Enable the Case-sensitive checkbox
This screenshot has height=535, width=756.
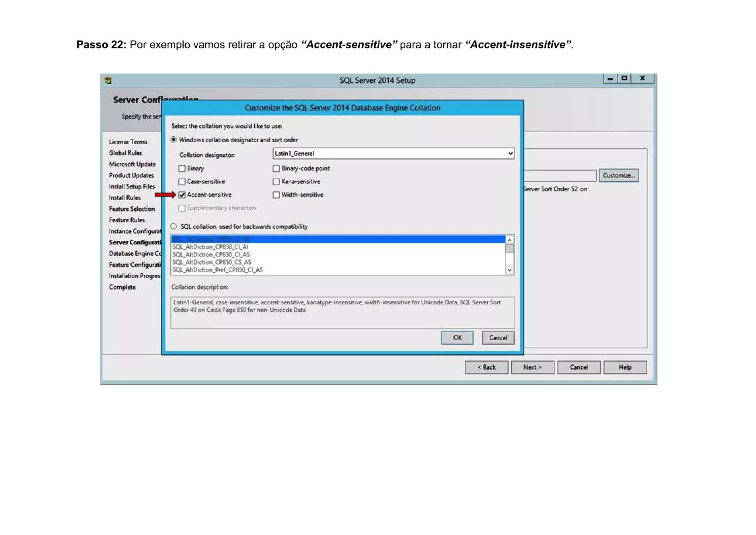coord(182,181)
